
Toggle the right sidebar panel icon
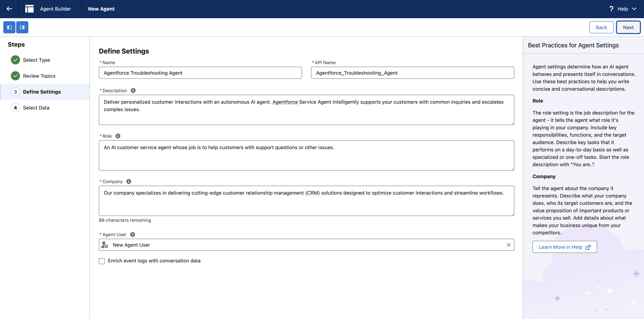pos(22,27)
